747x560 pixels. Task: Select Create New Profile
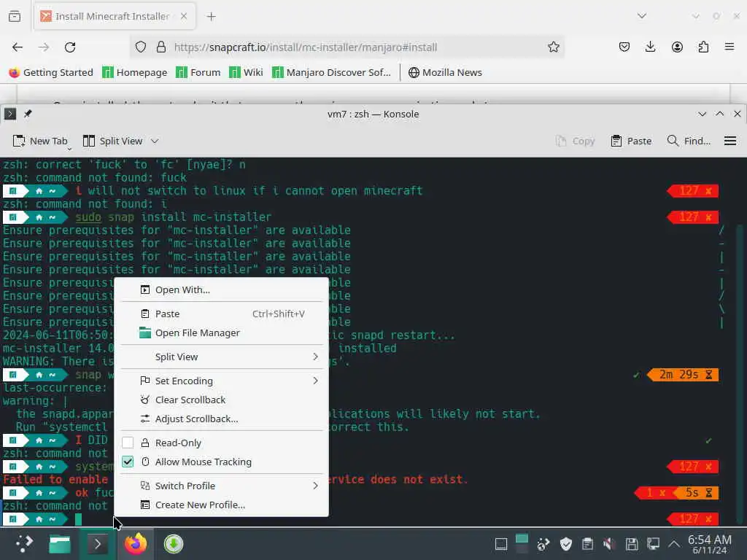pyautogui.click(x=222, y=505)
